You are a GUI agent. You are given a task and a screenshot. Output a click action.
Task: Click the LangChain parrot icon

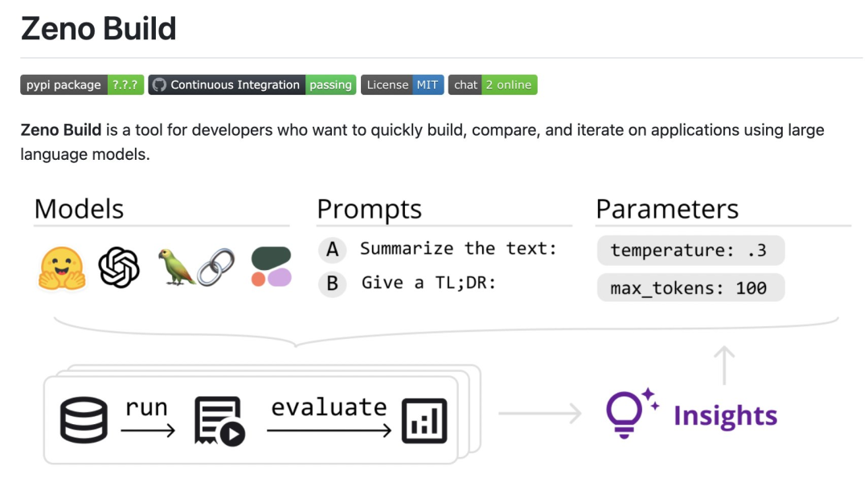coord(177,268)
